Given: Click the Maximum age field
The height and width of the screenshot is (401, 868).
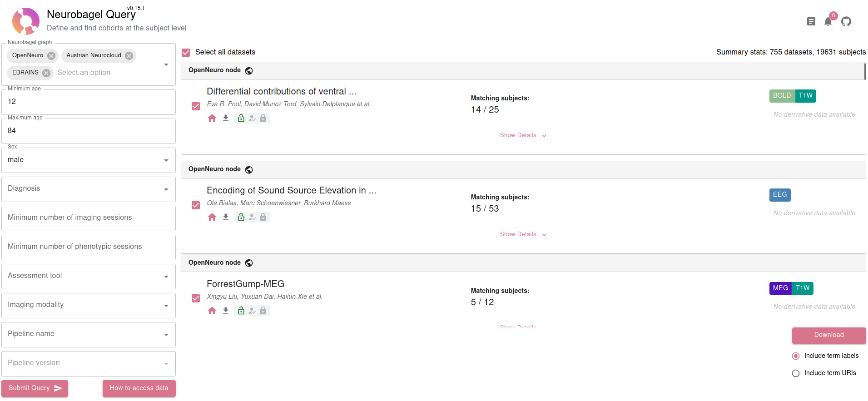Looking at the screenshot, I should click(x=89, y=131).
